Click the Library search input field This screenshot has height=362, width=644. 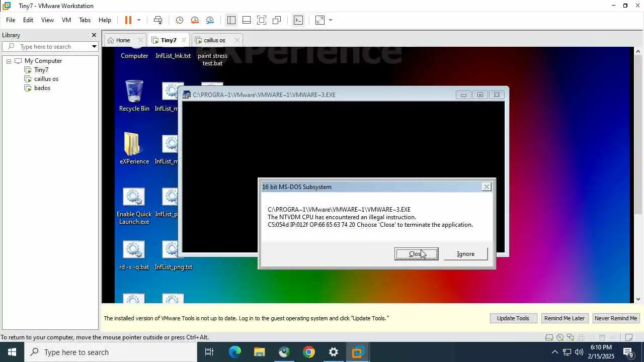[x=49, y=46]
